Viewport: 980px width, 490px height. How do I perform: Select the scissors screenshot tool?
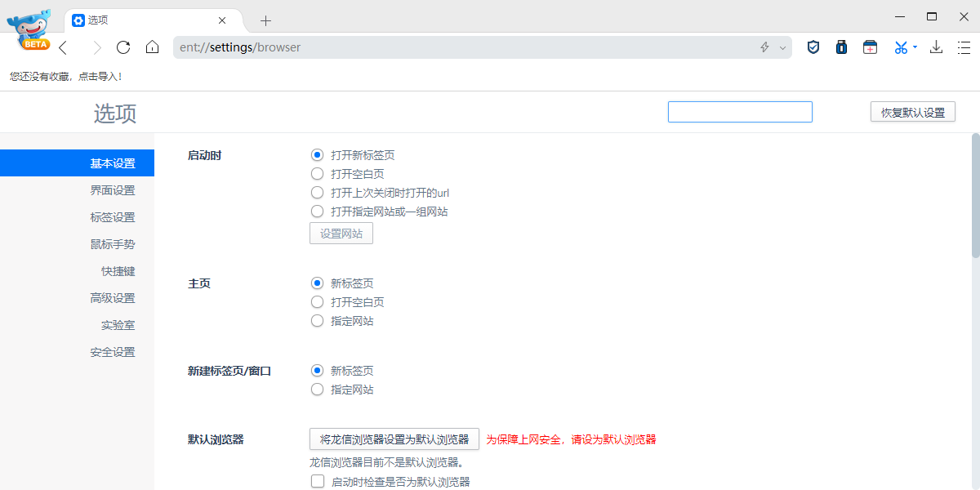[898, 47]
